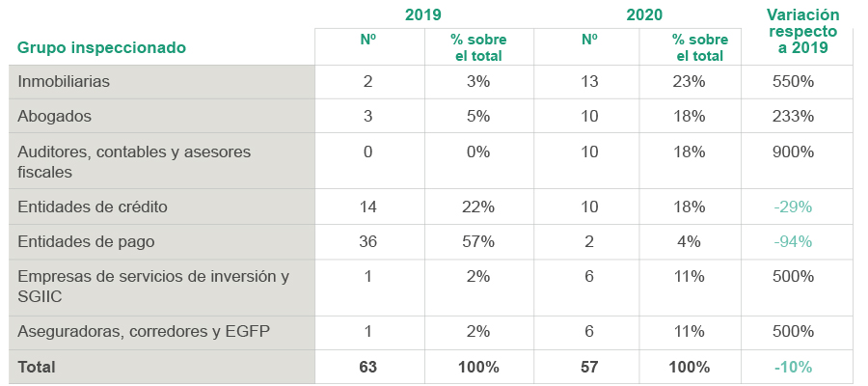Click the 'Grupo inspeccionado' column header
The image size is (868, 386).
(101, 47)
